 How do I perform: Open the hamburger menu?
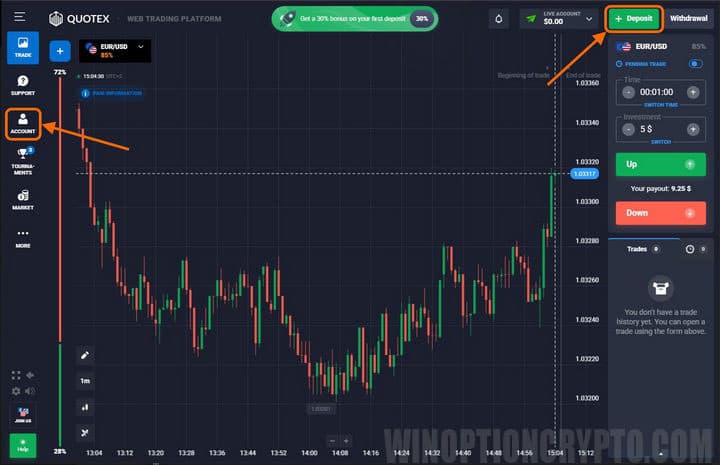(20, 17)
